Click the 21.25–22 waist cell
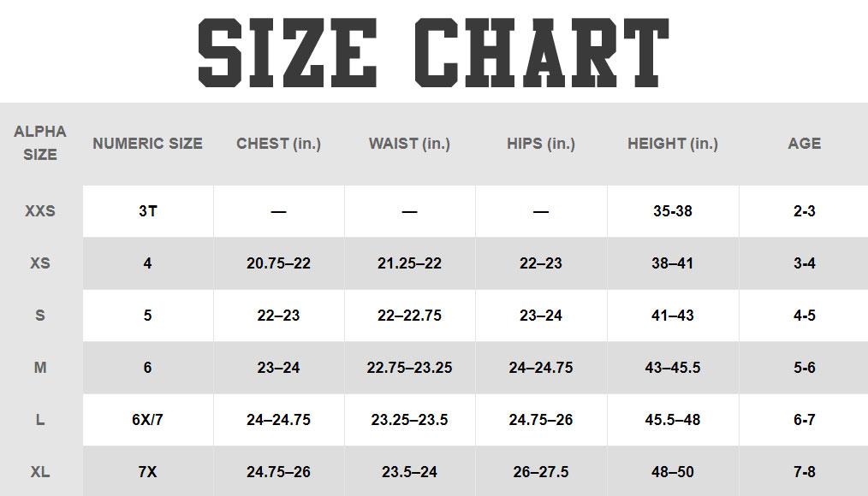Screen dimensions: 868x496 [409, 263]
